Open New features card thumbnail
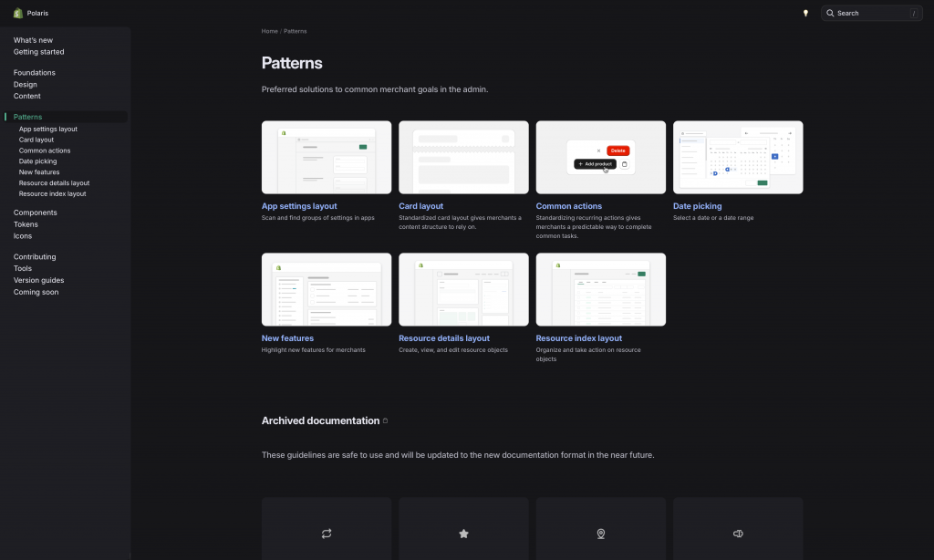The width and height of the screenshot is (934, 560). coord(327,289)
